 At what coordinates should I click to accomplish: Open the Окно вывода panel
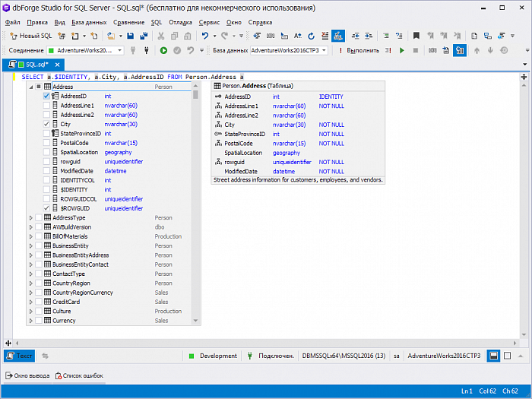tap(27, 375)
